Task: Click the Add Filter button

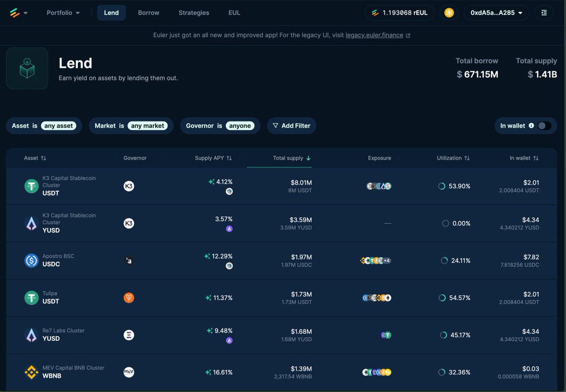Action: click(x=291, y=126)
